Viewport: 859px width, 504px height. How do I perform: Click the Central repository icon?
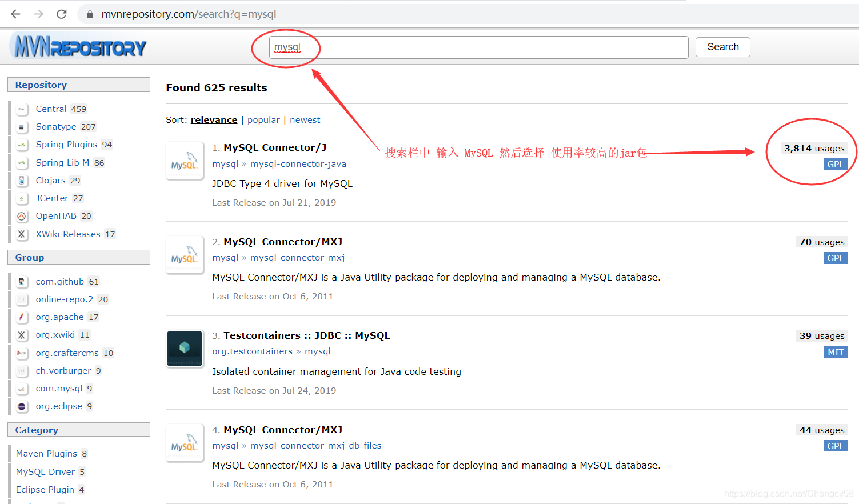(22, 109)
